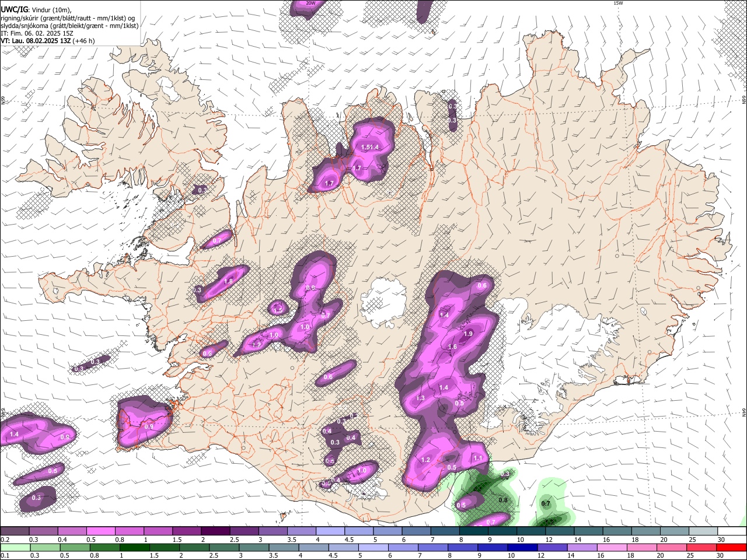Click the '1.6' snowfall value on the map
Image resolution: width=747 pixels, height=560 pixels.
(452, 347)
